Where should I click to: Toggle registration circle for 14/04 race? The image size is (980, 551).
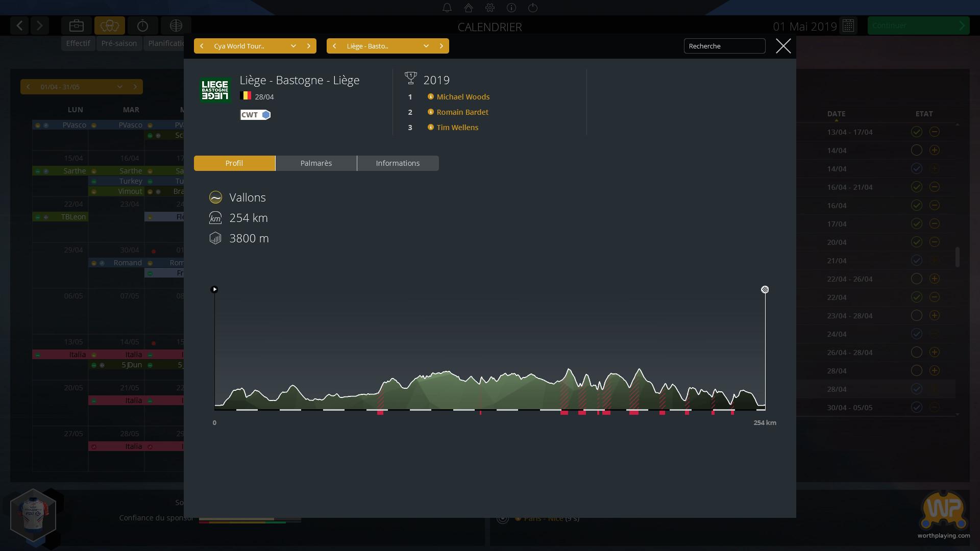pyautogui.click(x=916, y=151)
